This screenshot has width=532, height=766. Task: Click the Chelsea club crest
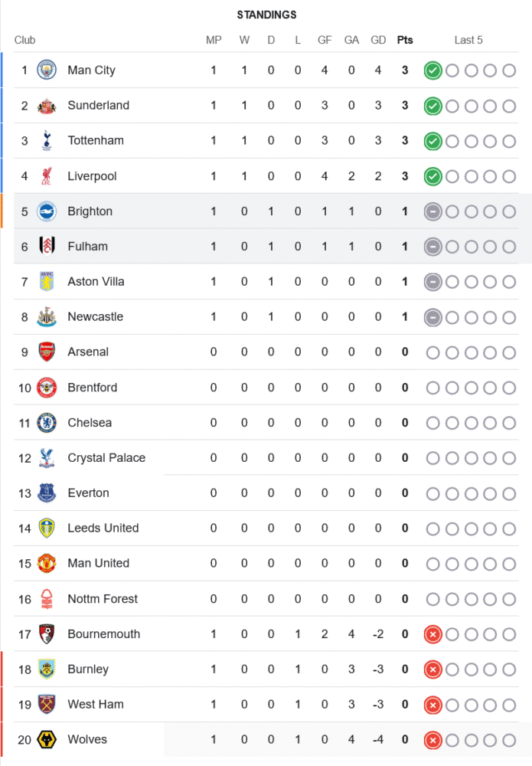point(47,423)
